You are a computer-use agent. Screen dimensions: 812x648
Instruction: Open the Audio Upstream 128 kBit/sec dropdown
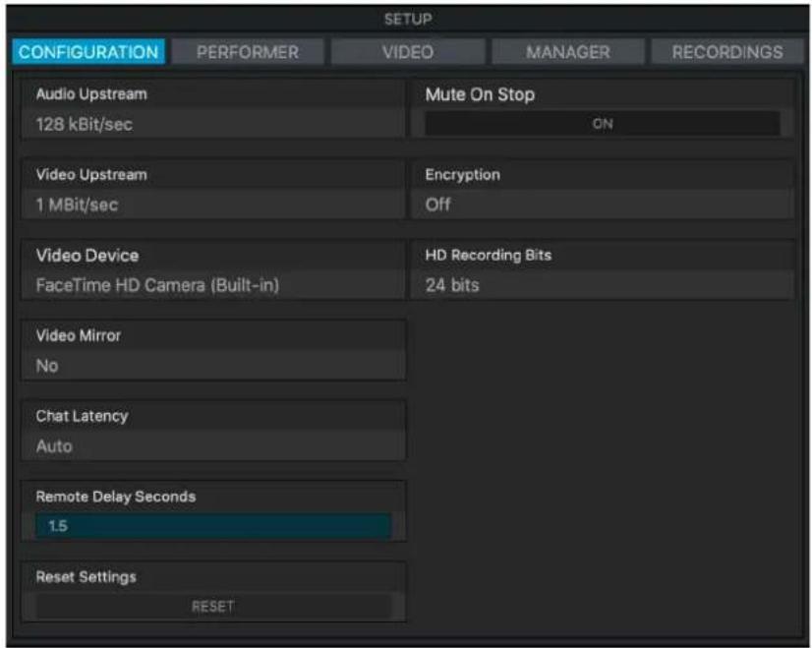coord(213,124)
